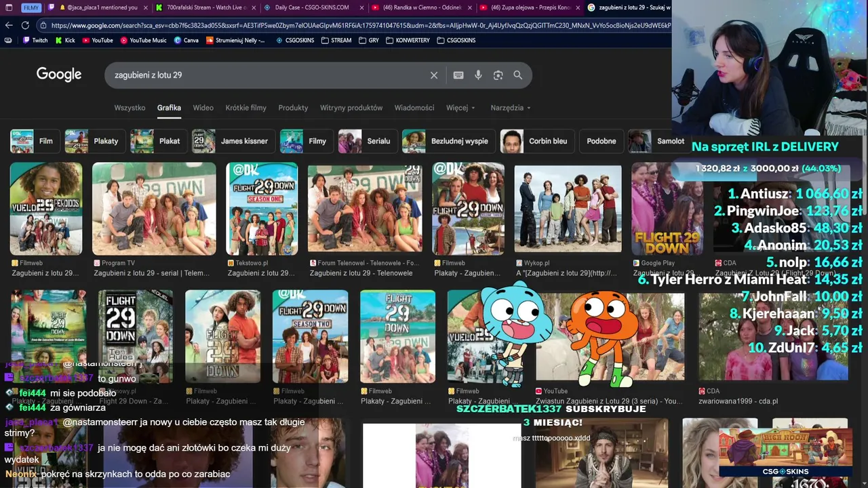Open the Witryny produktów search category
Image resolution: width=868 pixels, height=488 pixels.
pyautogui.click(x=351, y=108)
